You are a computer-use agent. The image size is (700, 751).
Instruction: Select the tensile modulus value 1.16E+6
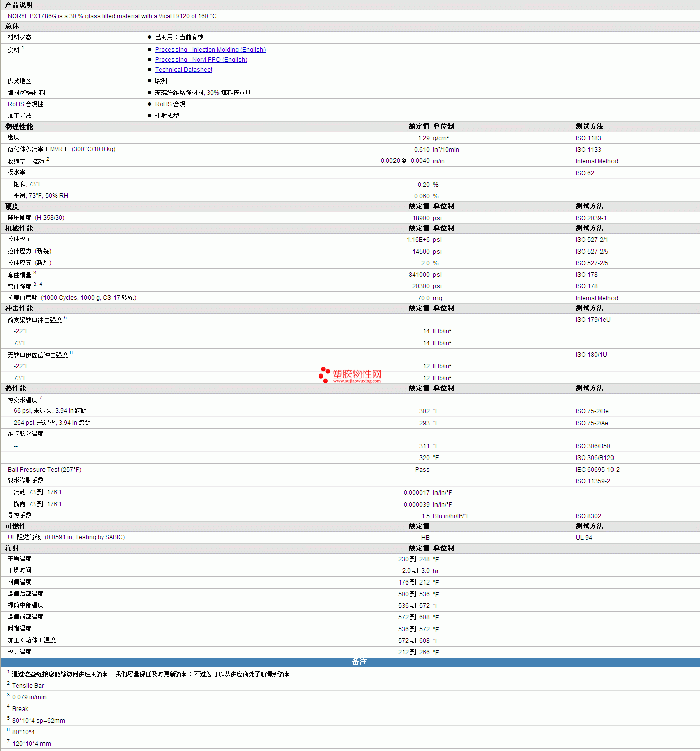point(418,240)
